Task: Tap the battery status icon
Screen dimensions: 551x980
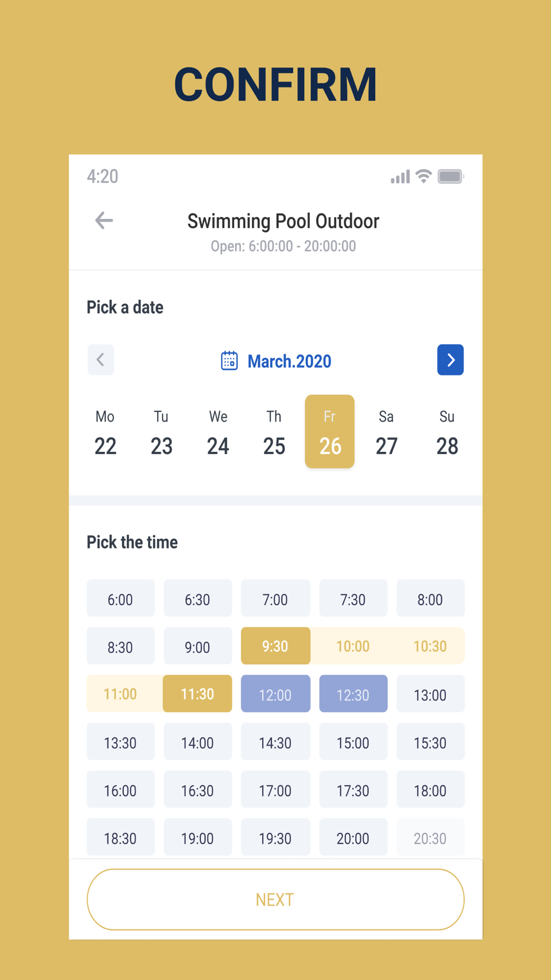Action: pos(450,176)
